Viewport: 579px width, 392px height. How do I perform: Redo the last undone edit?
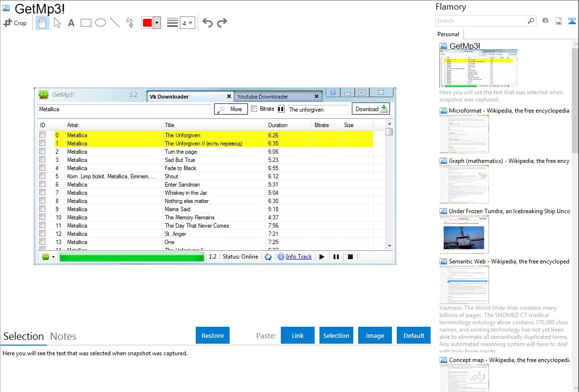pos(222,23)
